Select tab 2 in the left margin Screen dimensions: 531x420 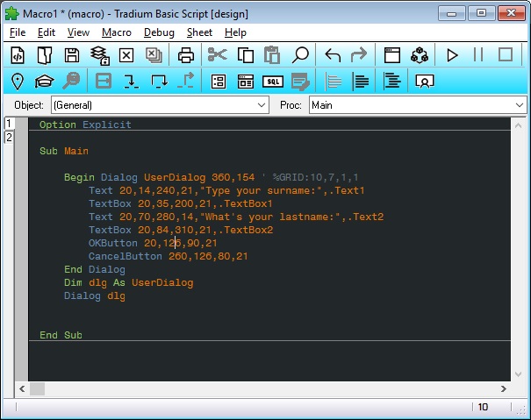coord(9,138)
